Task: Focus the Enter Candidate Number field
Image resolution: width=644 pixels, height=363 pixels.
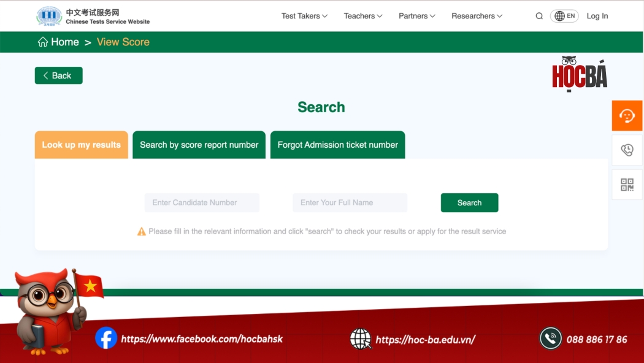Action: click(x=202, y=203)
